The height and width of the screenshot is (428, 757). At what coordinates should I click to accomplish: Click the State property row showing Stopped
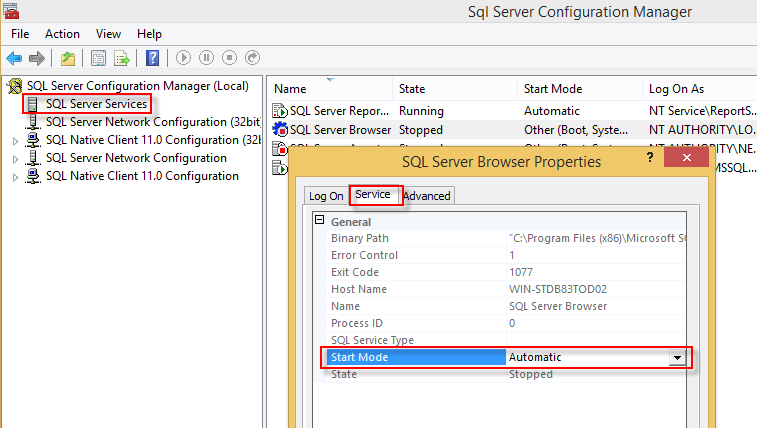[x=506, y=374]
